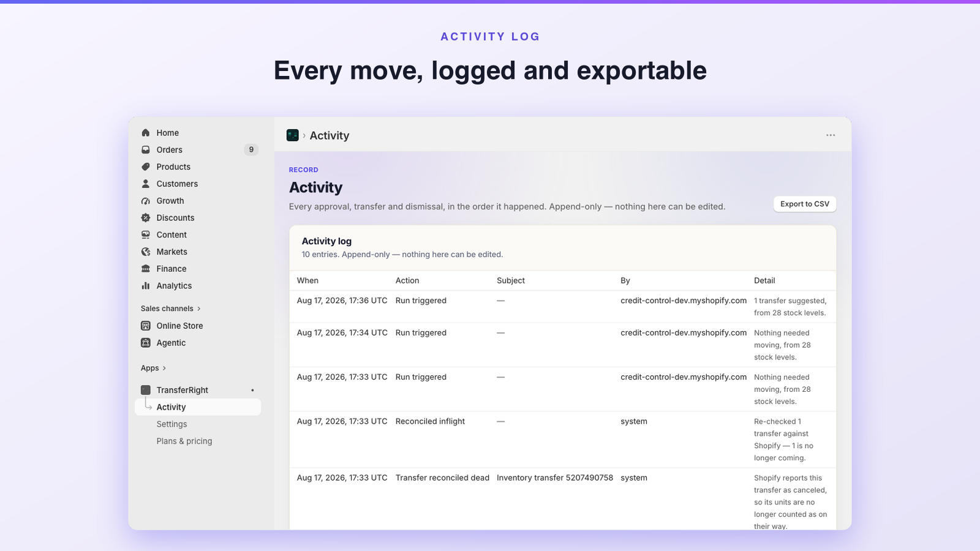Click the Finance bank icon

[x=146, y=269]
